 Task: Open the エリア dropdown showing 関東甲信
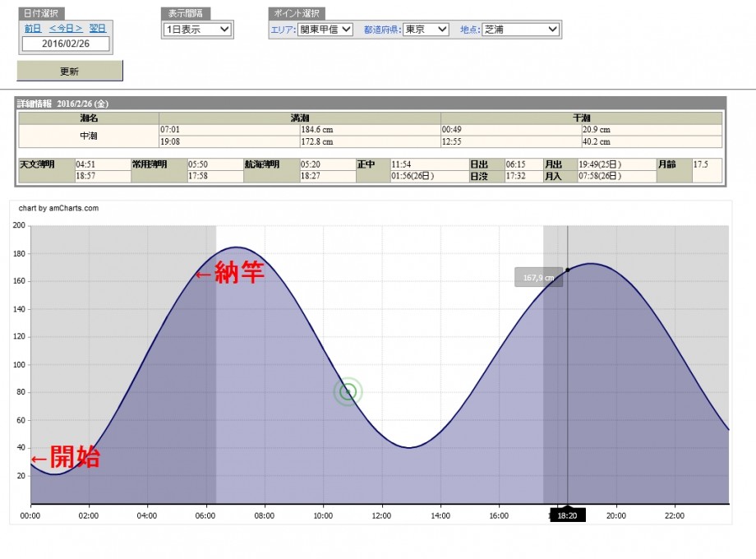(x=325, y=30)
